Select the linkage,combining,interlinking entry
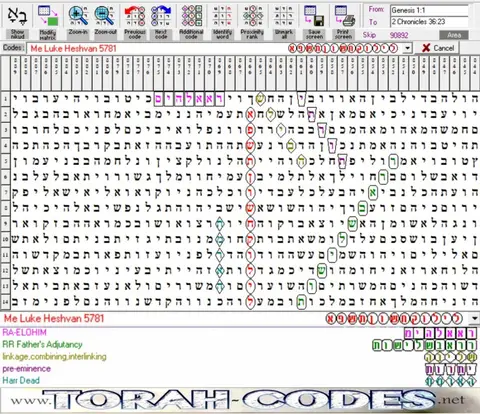This screenshot has width=480, height=414. [x=54, y=357]
